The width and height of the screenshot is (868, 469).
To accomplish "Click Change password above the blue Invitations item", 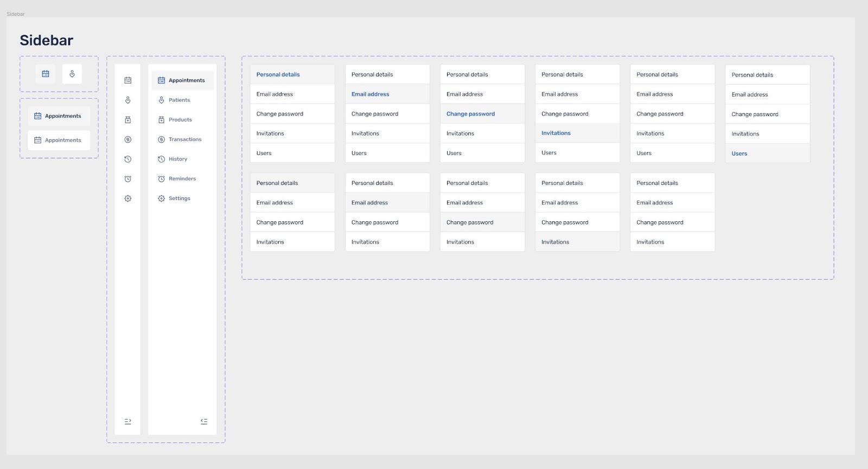I will point(577,114).
